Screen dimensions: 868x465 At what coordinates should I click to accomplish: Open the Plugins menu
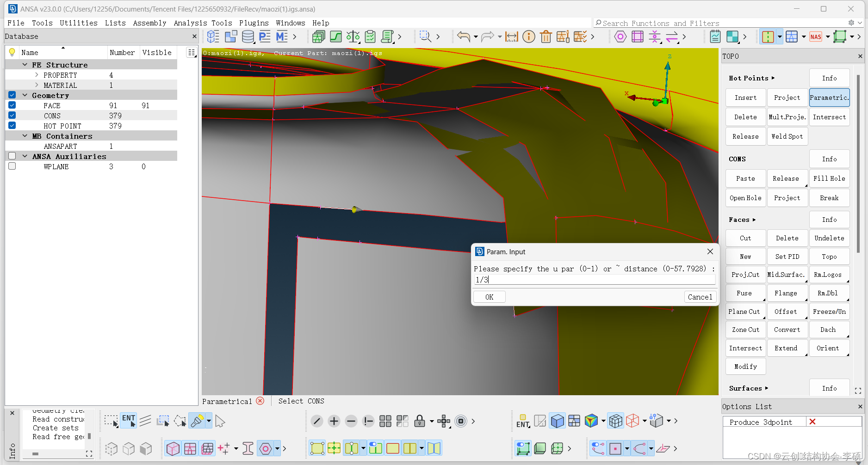point(254,23)
